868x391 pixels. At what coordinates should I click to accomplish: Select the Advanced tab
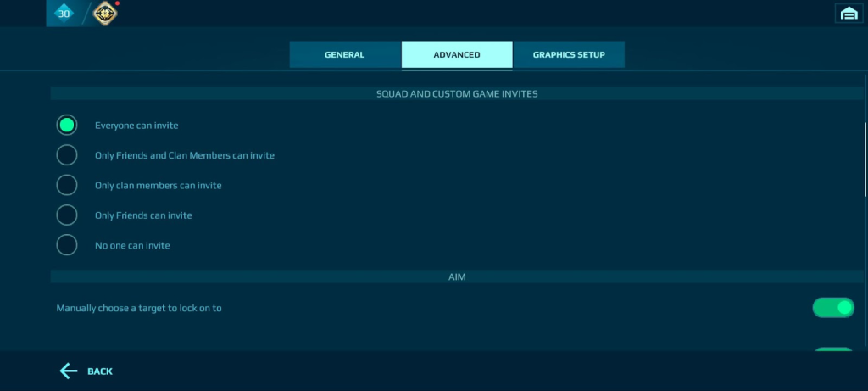pyautogui.click(x=457, y=54)
